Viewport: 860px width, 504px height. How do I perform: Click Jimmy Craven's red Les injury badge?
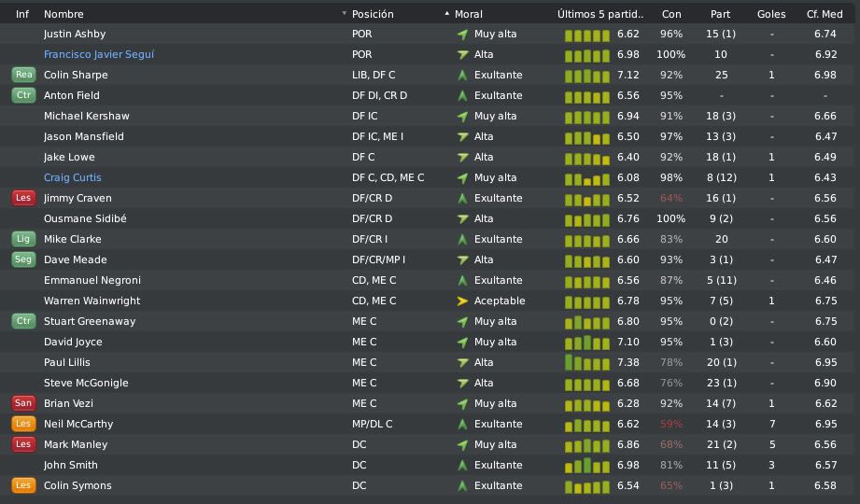point(23,198)
